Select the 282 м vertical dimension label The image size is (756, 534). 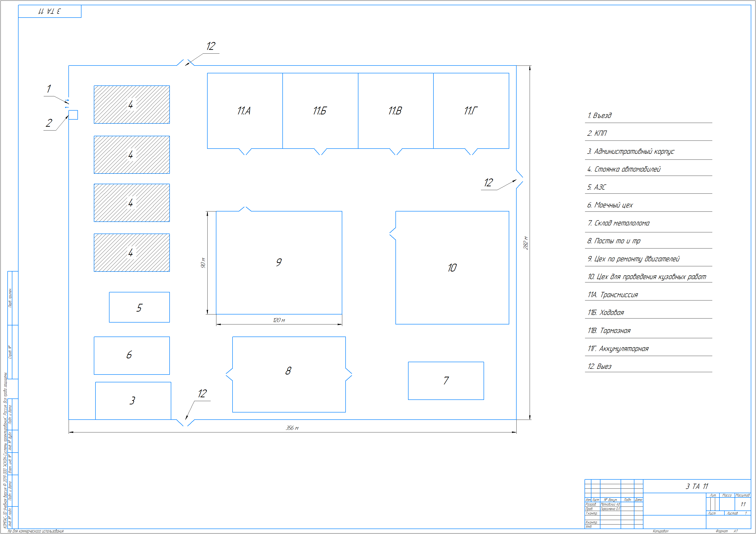526,243
